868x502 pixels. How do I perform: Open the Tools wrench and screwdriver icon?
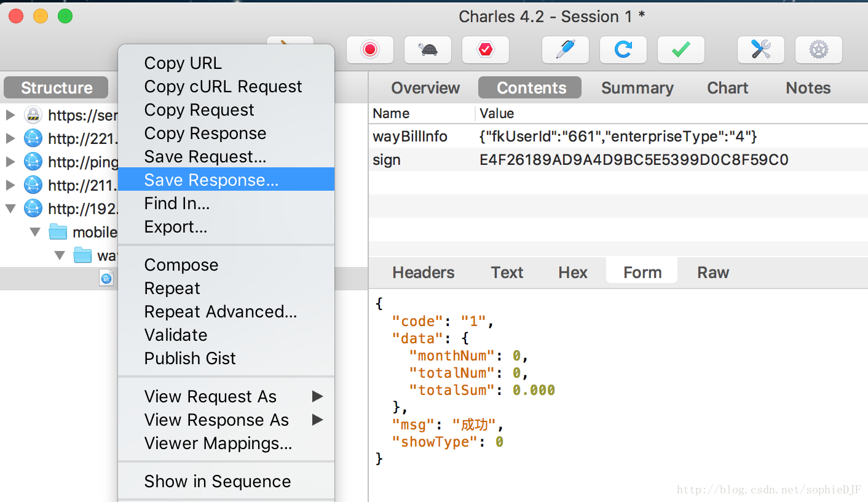761,50
